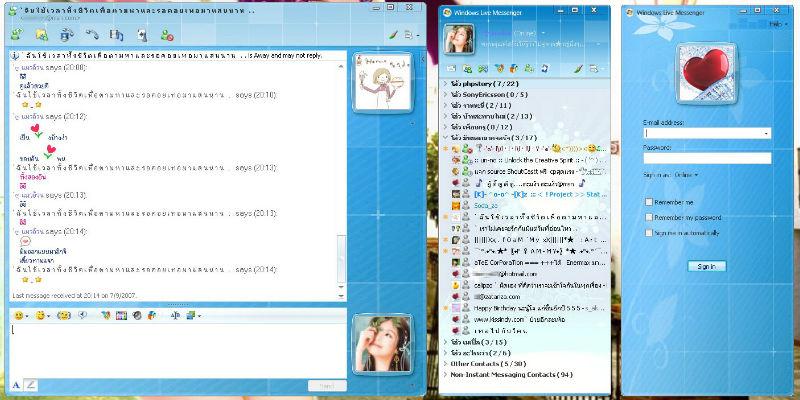Open the colorful grid icon in input toolbar

121,316
